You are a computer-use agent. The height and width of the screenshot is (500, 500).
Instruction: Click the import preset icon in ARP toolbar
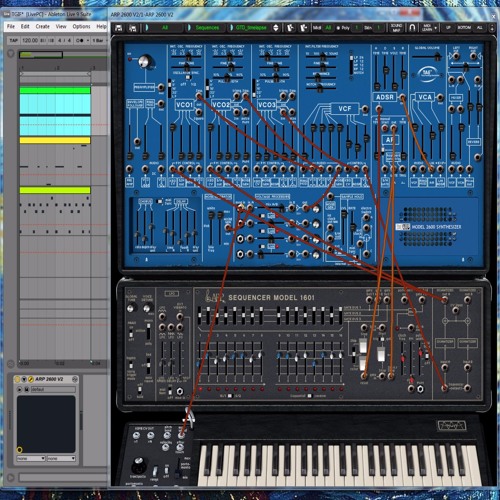pyautogui.click(x=290, y=28)
